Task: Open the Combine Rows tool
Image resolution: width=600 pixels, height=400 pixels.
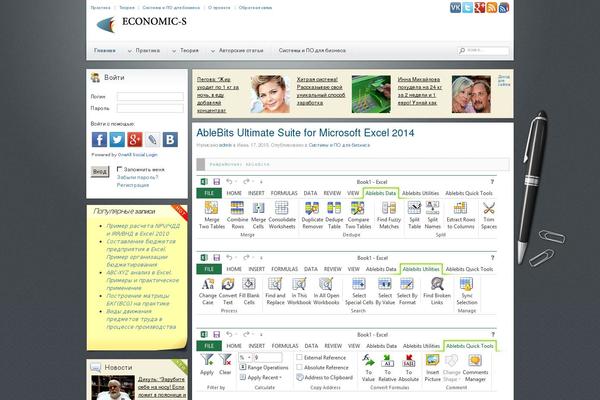Action: (x=237, y=216)
